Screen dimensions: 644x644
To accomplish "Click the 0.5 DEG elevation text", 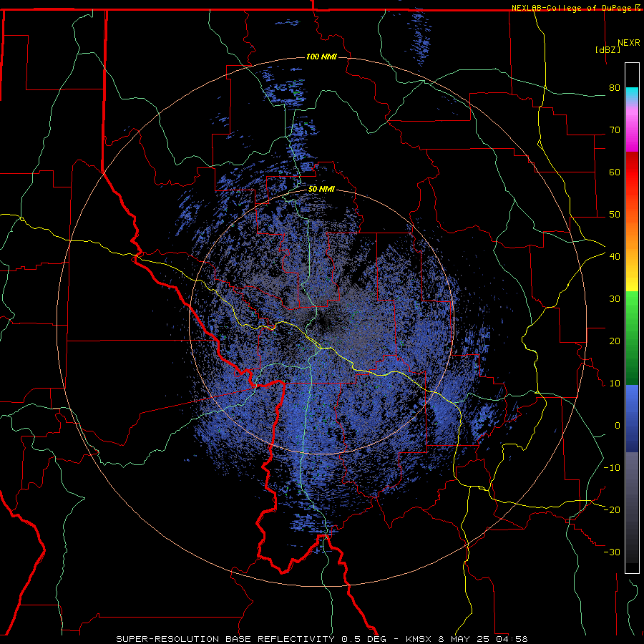I will (x=365, y=639).
